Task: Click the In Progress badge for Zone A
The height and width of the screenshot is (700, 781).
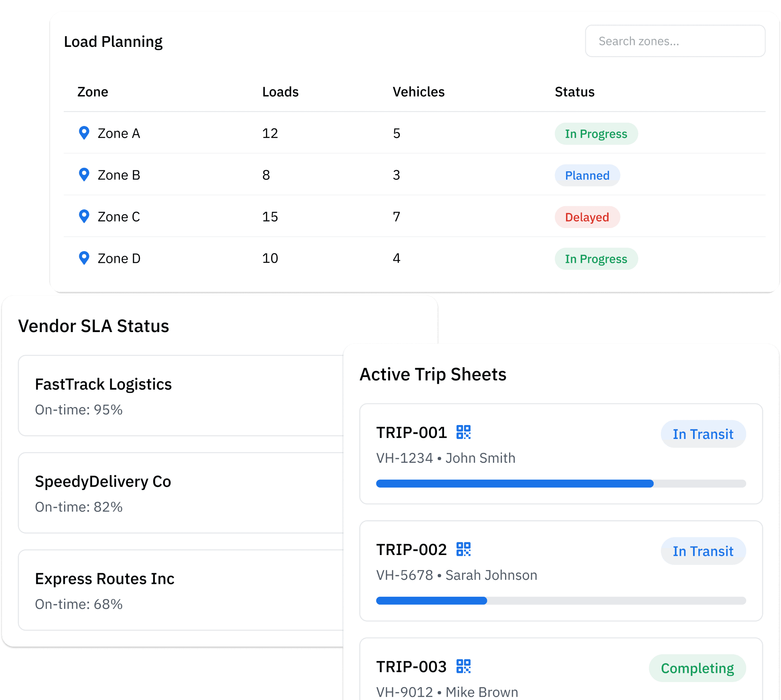Action: point(596,134)
